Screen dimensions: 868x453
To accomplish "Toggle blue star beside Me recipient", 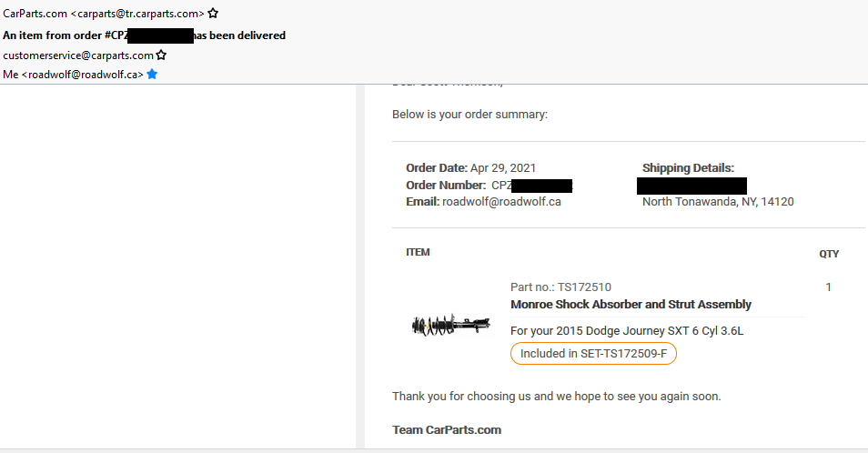I will click(x=152, y=75).
